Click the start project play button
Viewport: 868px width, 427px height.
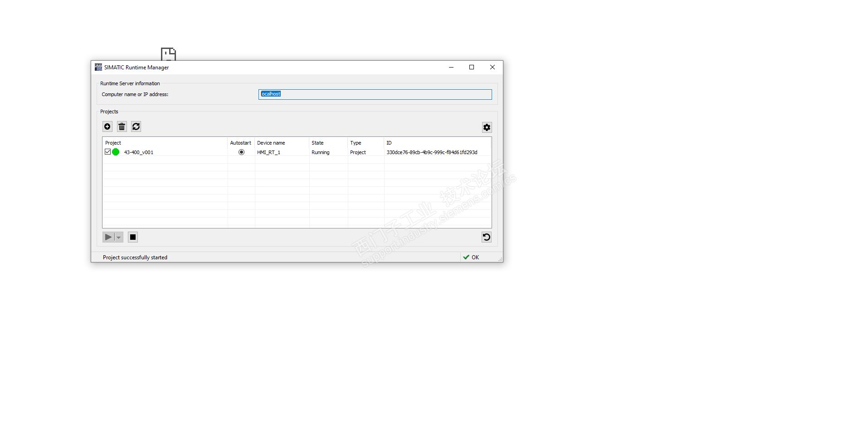click(x=108, y=237)
